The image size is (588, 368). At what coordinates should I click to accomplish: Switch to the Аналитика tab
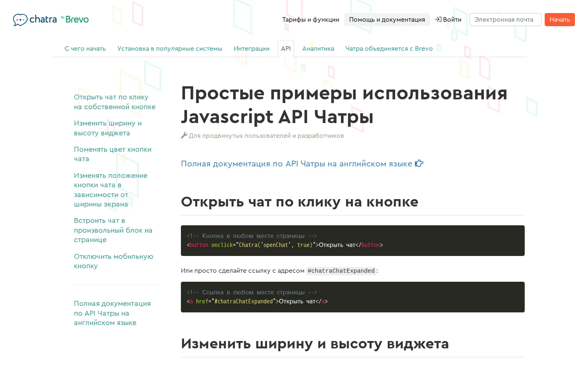point(318,49)
